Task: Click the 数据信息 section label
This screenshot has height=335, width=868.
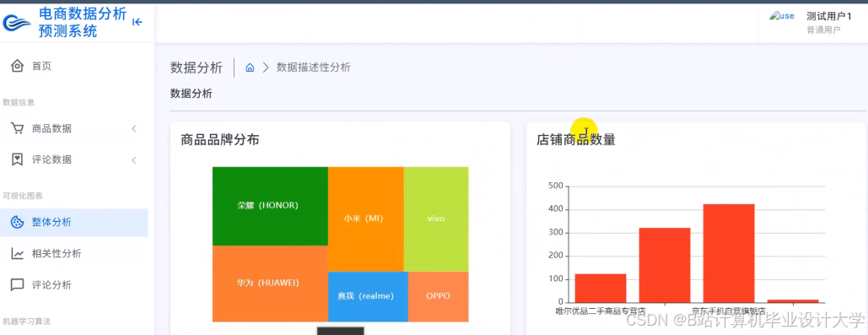Action: [x=19, y=102]
